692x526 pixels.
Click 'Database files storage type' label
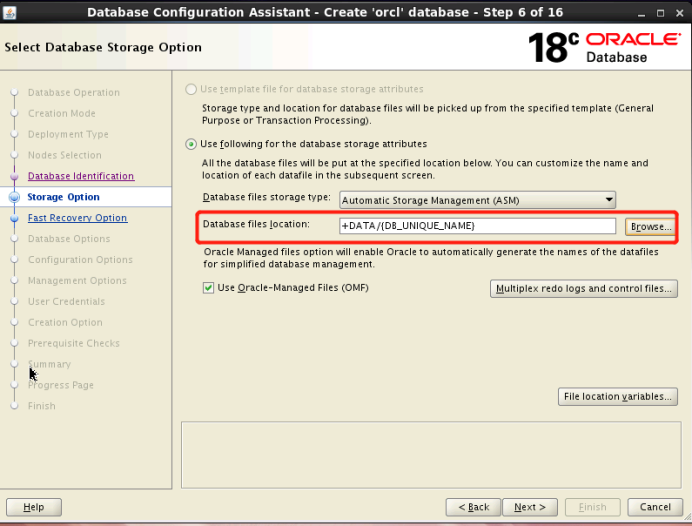[267, 197]
